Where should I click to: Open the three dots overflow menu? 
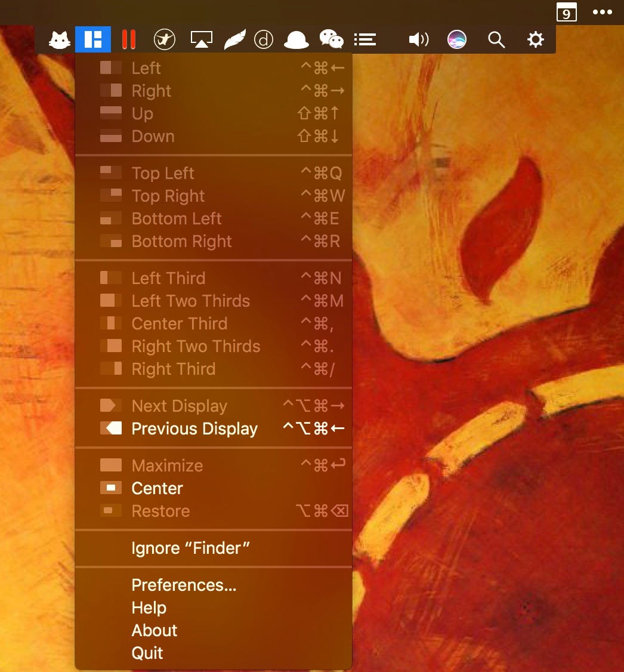pyautogui.click(x=602, y=12)
